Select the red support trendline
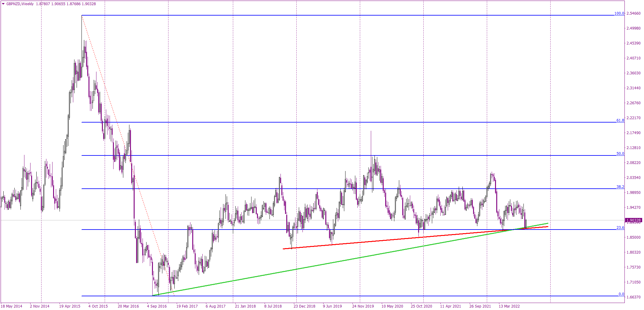The image size is (644, 310). tap(415, 238)
